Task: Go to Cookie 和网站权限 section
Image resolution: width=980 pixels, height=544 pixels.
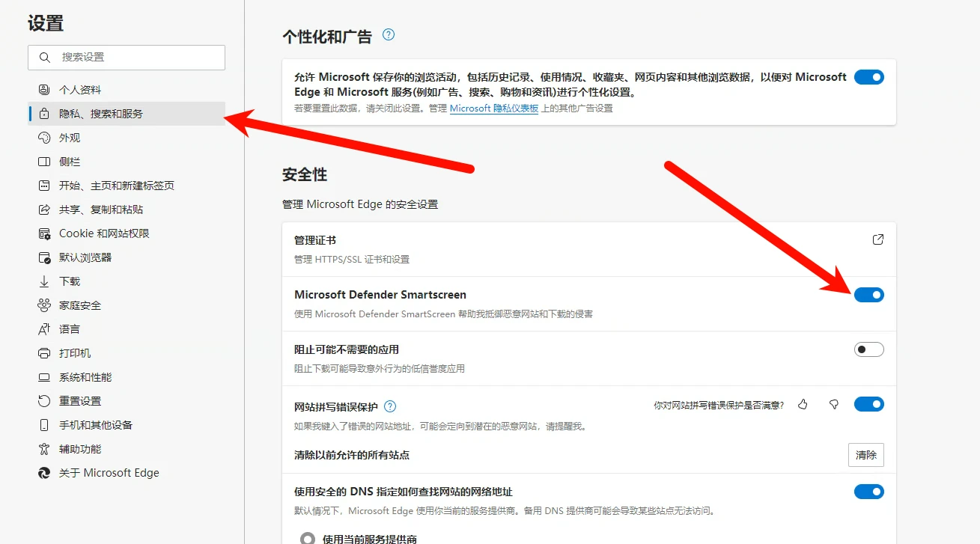Action: click(104, 233)
